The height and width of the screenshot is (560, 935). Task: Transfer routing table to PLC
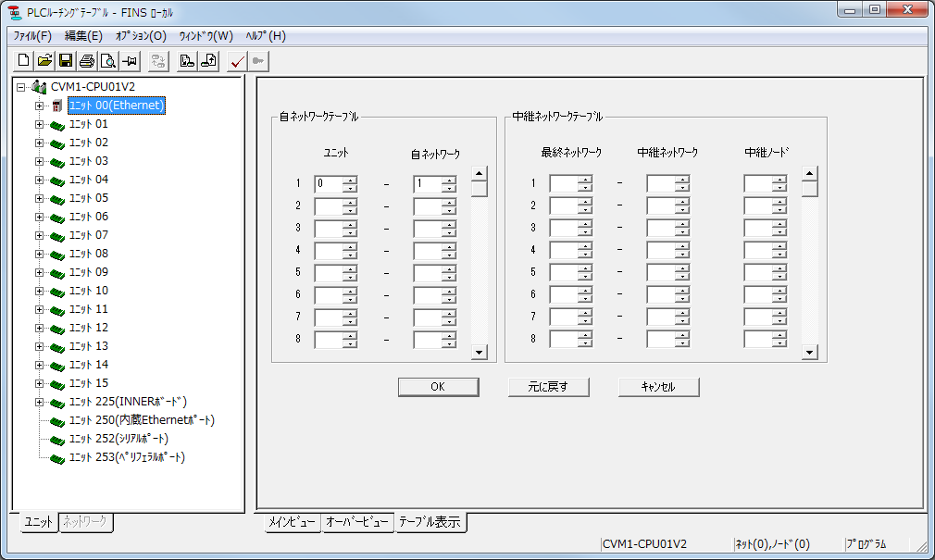(x=188, y=60)
